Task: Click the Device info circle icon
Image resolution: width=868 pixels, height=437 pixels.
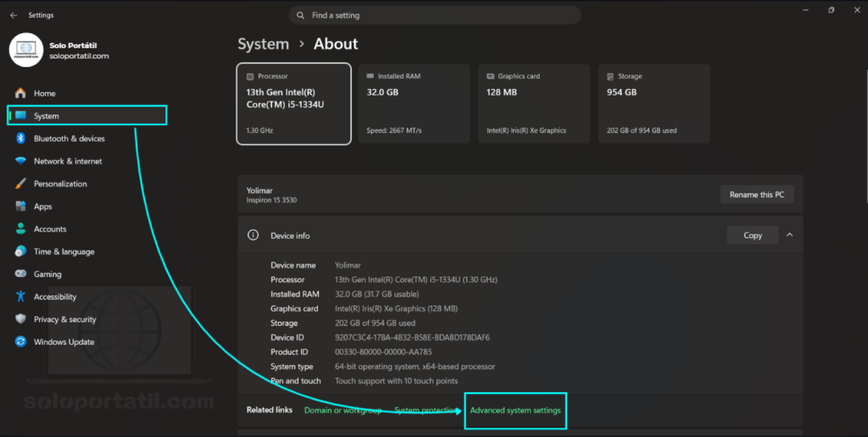Action: [253, 235]
